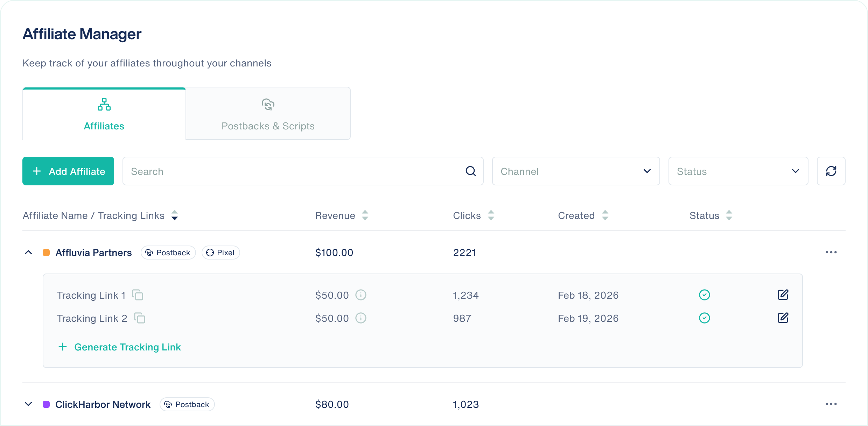Click the Feb 19, 2026 created date
The width and height of the screenshot is (868, 426).
588,318
